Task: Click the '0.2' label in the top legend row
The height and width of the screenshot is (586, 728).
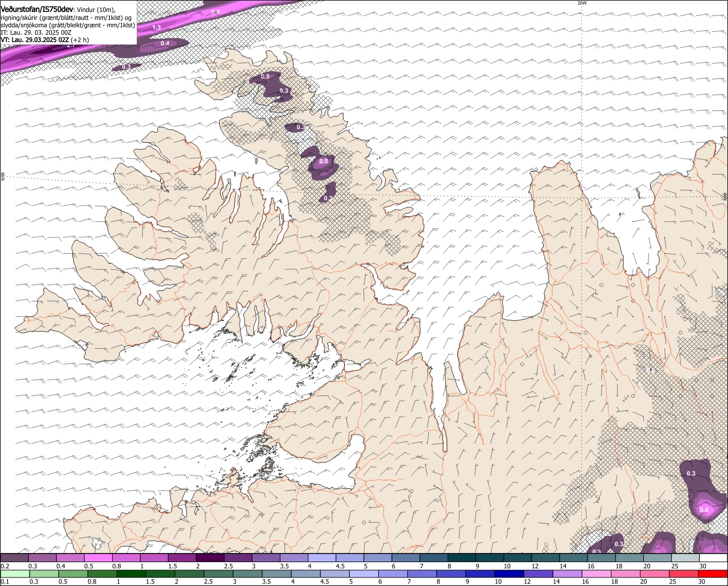Action: coord(5,566)
